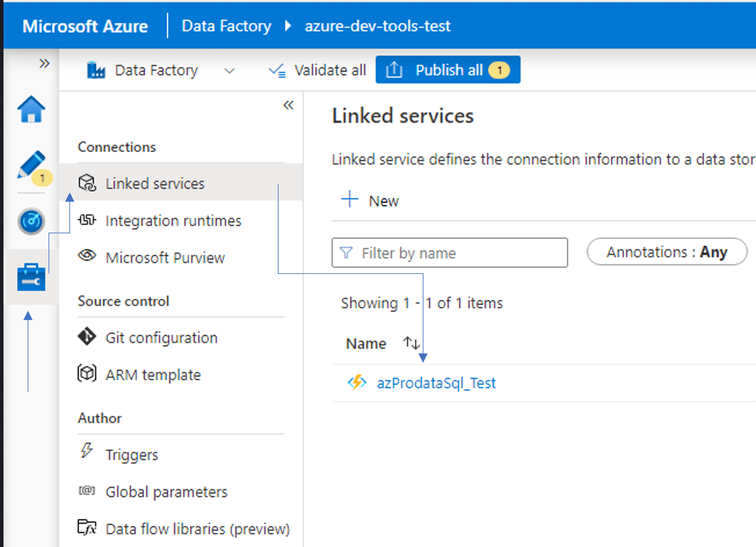Open the Annotations : Any filter
Image resolution: width=756 pixels, height=547 pixels.
pos(667,252)
